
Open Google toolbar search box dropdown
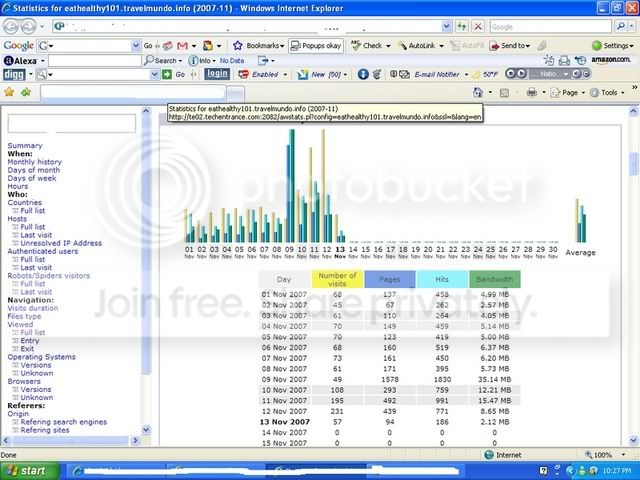(x=136, y=46)
